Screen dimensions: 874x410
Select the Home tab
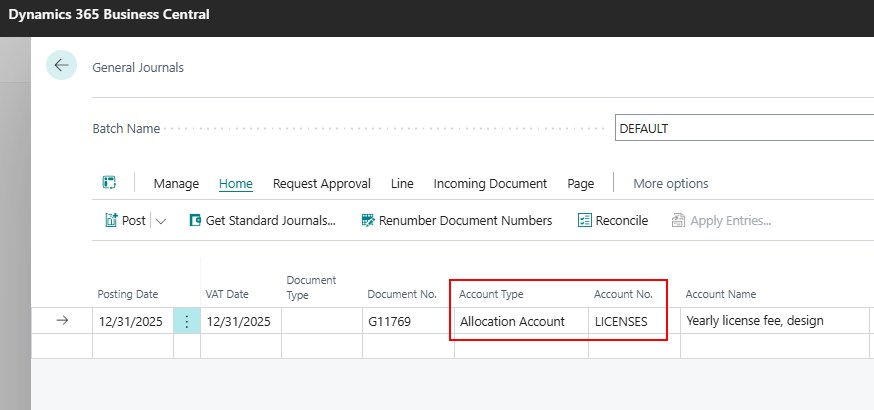[x=236, y=183]
